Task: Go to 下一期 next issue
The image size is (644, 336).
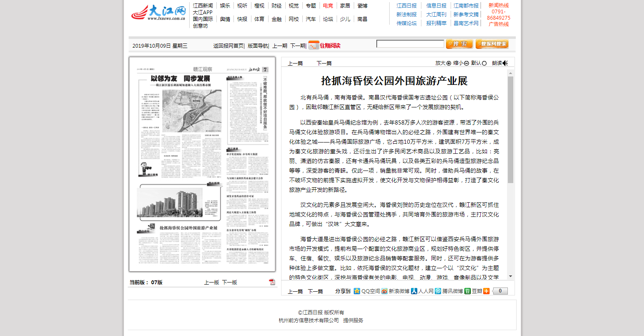Action: pyautogui.click(x=298, y=46)
